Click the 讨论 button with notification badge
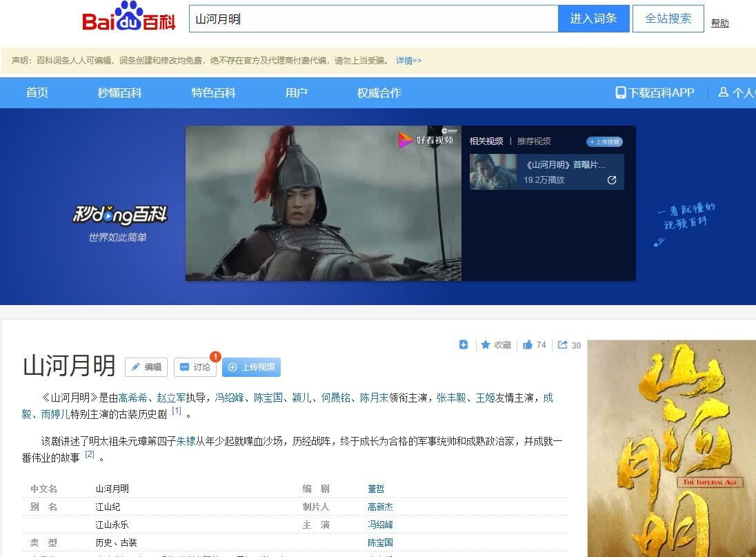 point(195,367)
